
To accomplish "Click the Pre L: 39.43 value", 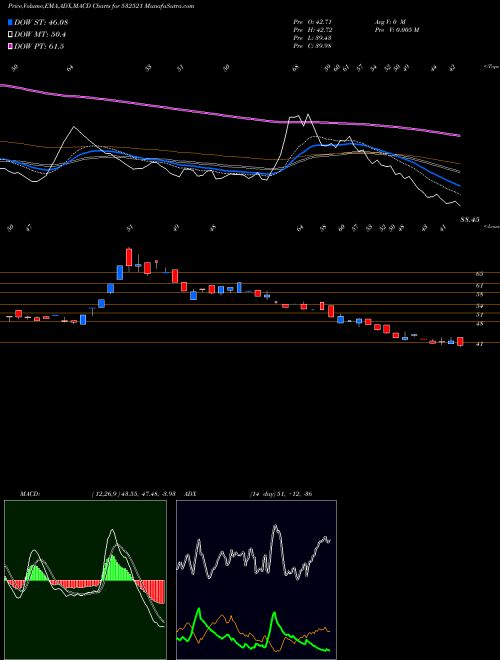I will (313, 38).
